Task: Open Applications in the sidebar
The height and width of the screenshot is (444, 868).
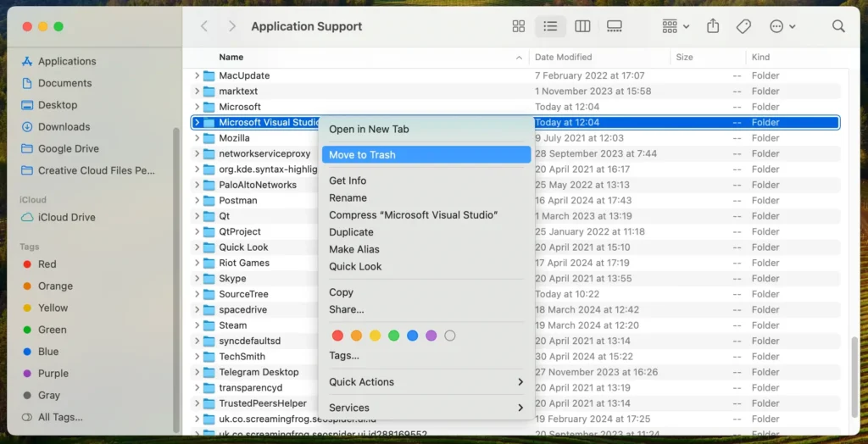Action: point(58,61)
